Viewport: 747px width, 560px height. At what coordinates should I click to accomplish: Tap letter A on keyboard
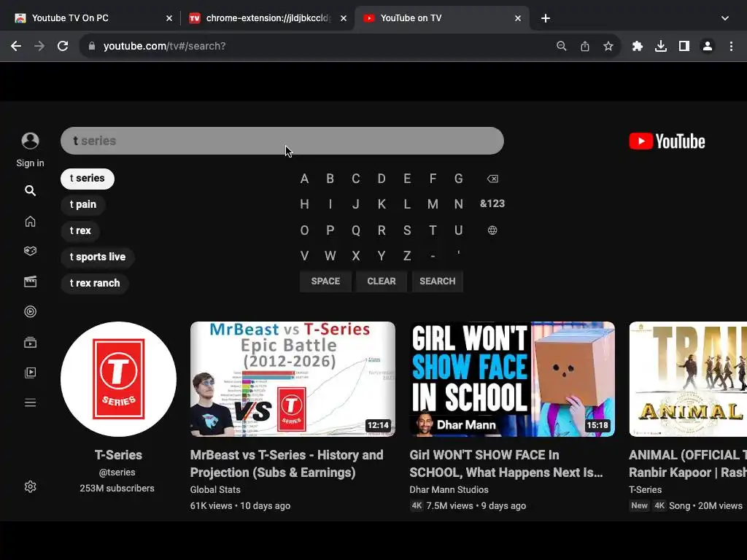click(304, 179)
